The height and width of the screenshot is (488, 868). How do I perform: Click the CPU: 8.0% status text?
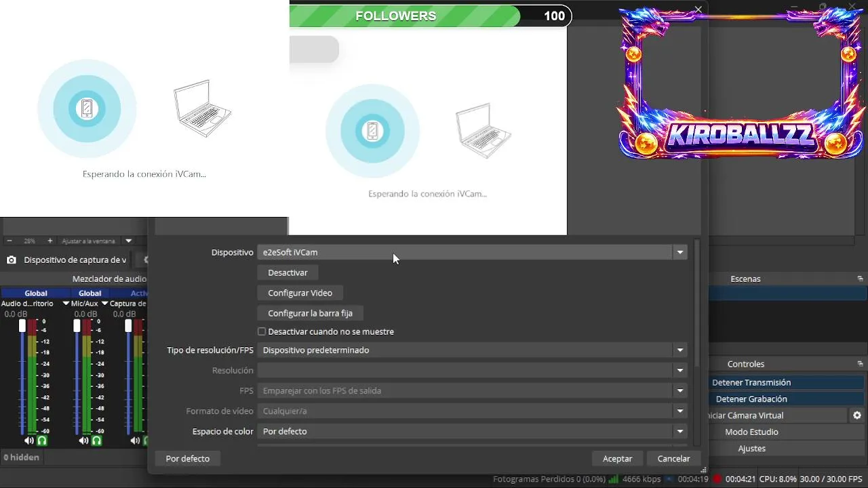tap(778, 479)
